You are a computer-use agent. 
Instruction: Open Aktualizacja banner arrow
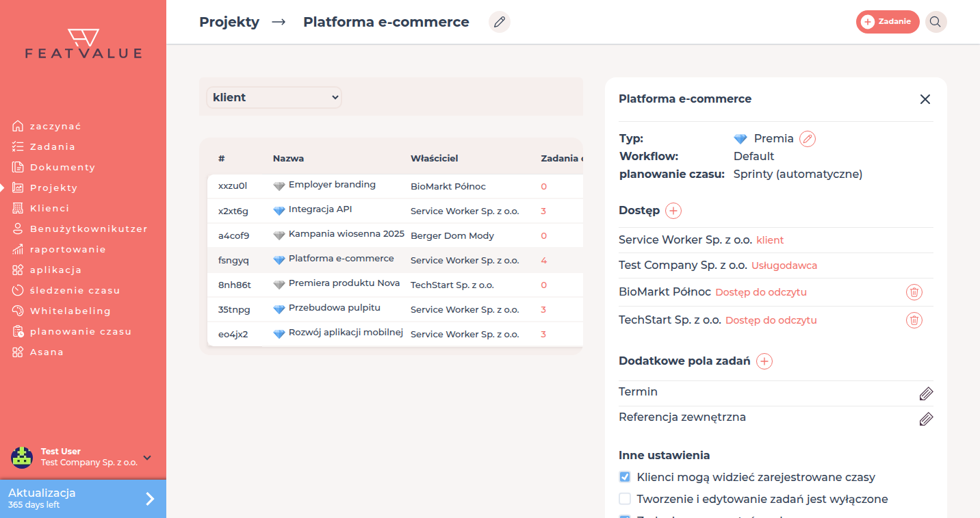150,499
